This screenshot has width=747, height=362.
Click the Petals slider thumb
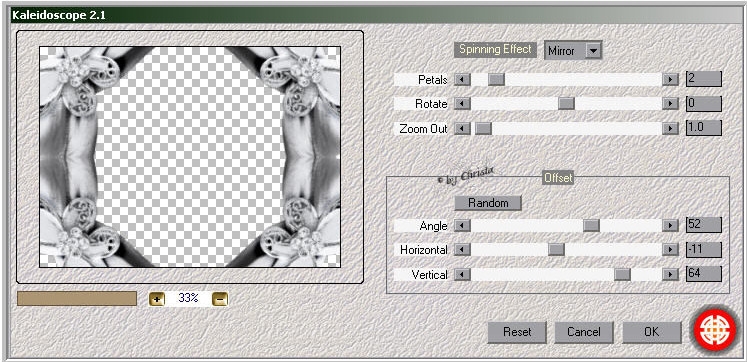pyautogui.click(x=496, y=79)
